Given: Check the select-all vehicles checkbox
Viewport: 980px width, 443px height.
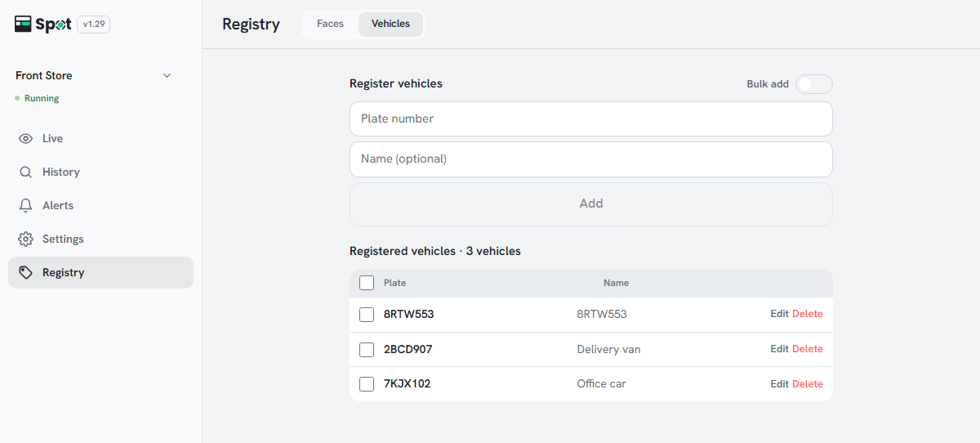Looking at the screenshot, I should pyautogui.click(x=367, y=283).
